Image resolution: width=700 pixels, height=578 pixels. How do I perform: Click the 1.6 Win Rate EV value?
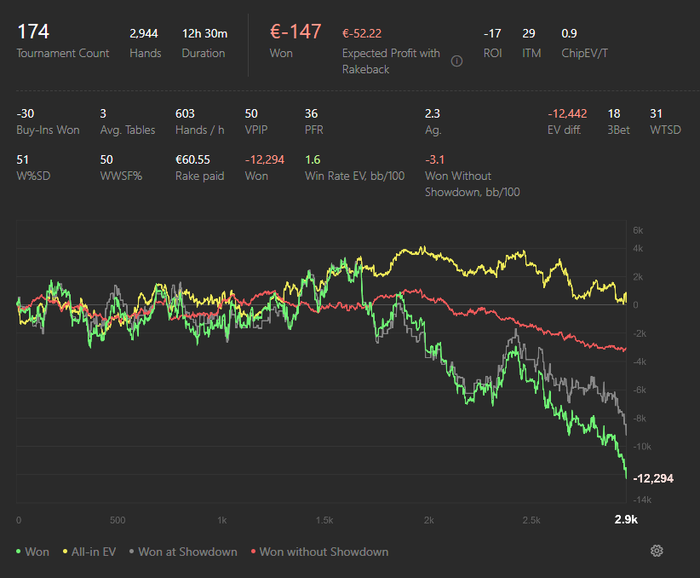click(x=312, y=160)
